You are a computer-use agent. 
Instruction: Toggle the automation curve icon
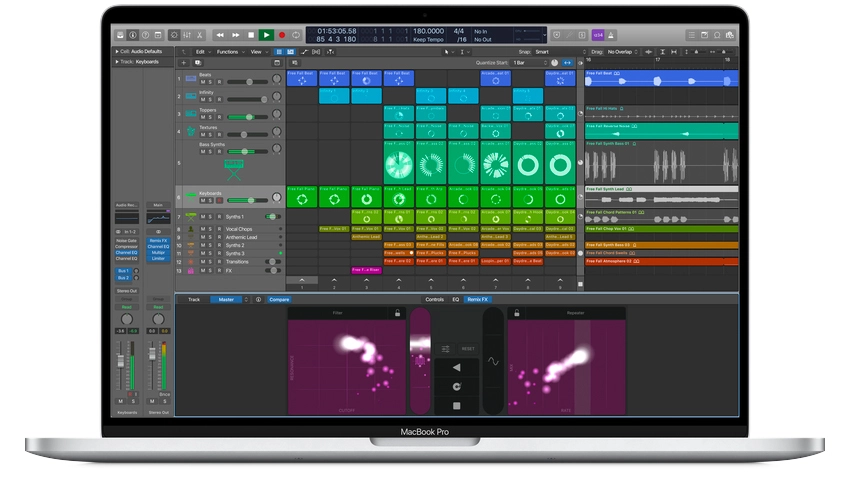point(304,52)
